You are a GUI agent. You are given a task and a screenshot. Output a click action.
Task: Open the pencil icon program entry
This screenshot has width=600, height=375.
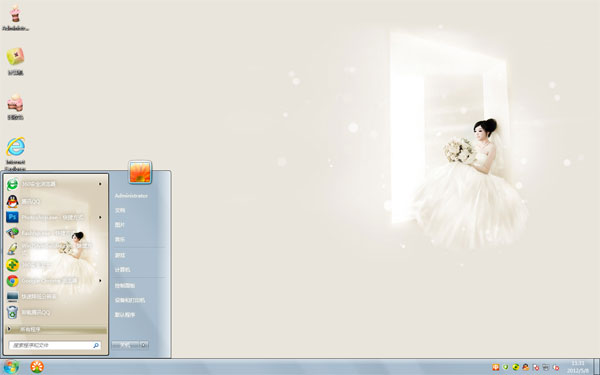(55, 249)
